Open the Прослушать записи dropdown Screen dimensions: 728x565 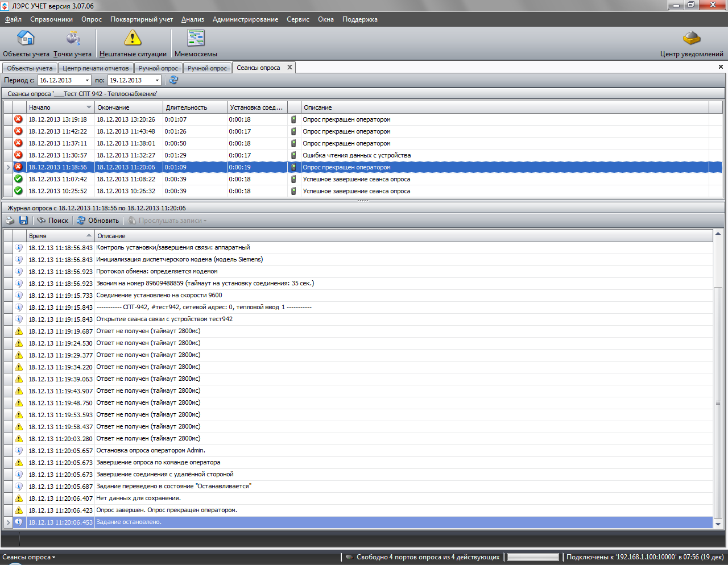coord(167,221)
